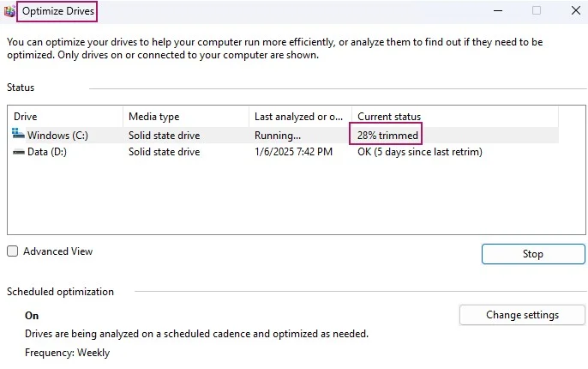Enable the Advanced View checkbox
The image size is (588, 369).
tap(13, 251)
